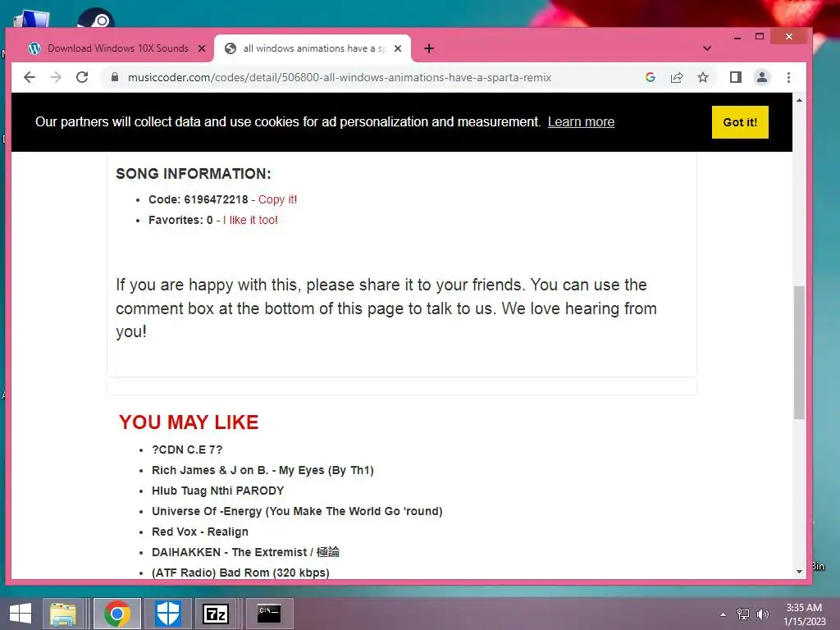Click the vertical scrollbar thumb
The height and width of the screenshot is (630, 840).
799,352
